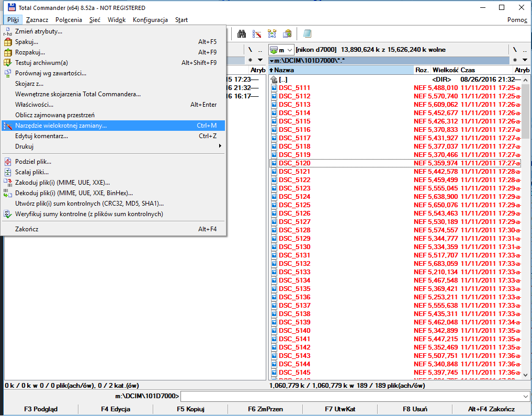Open Właściwości from the menu

(x=114, y=105)
